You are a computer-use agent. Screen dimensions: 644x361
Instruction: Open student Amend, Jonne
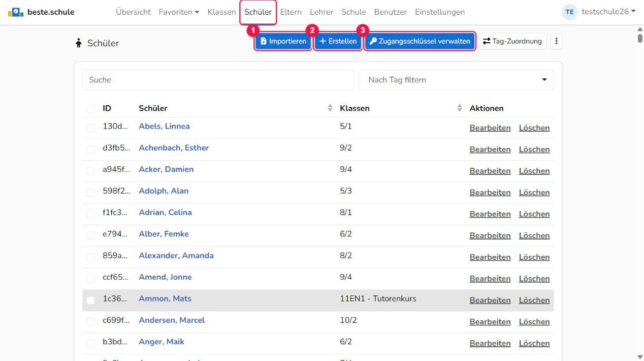165,277
